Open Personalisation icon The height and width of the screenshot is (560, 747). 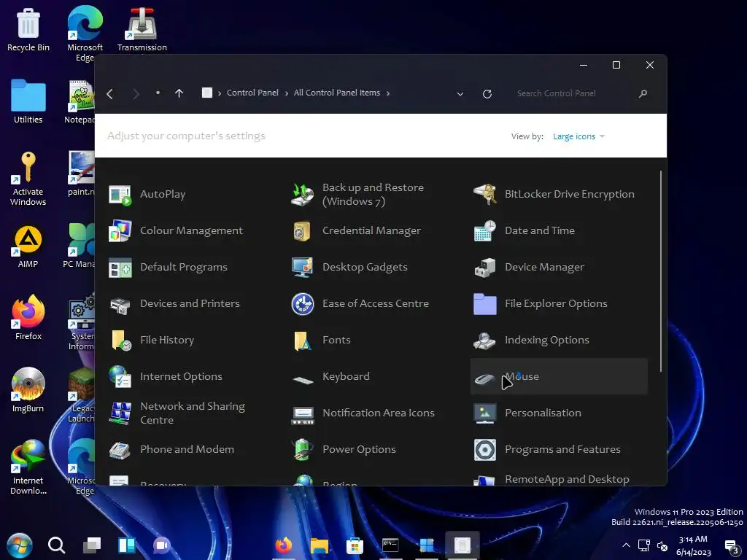[x=485, y=413]
